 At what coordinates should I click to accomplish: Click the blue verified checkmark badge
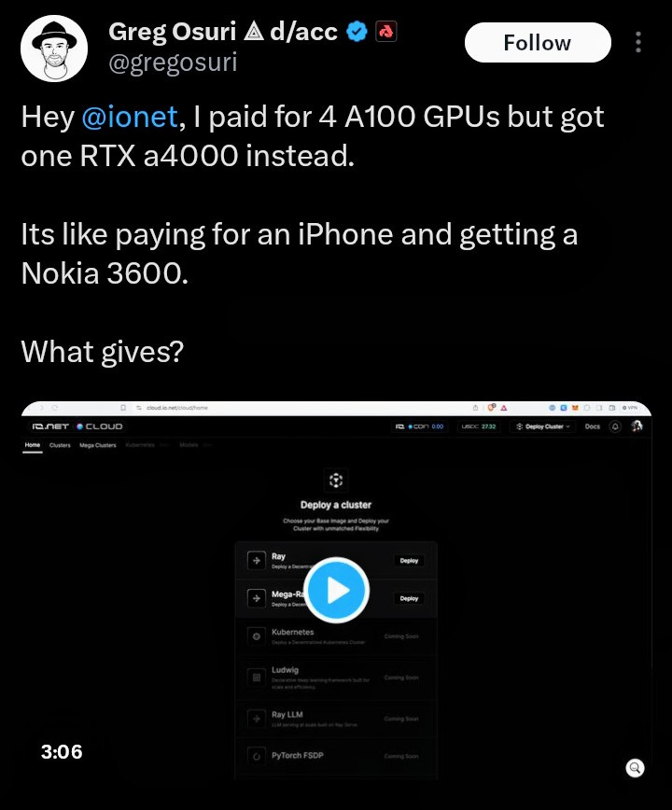pos(357,32)
